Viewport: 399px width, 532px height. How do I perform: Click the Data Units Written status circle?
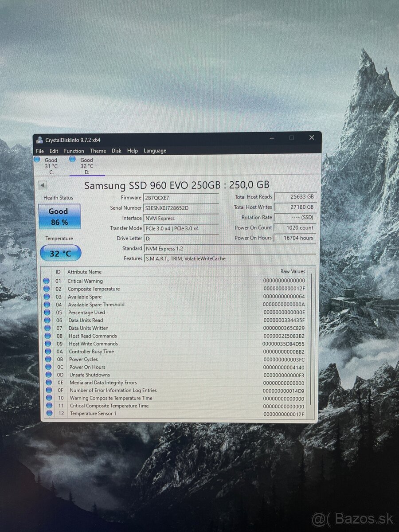coord(47,328)
